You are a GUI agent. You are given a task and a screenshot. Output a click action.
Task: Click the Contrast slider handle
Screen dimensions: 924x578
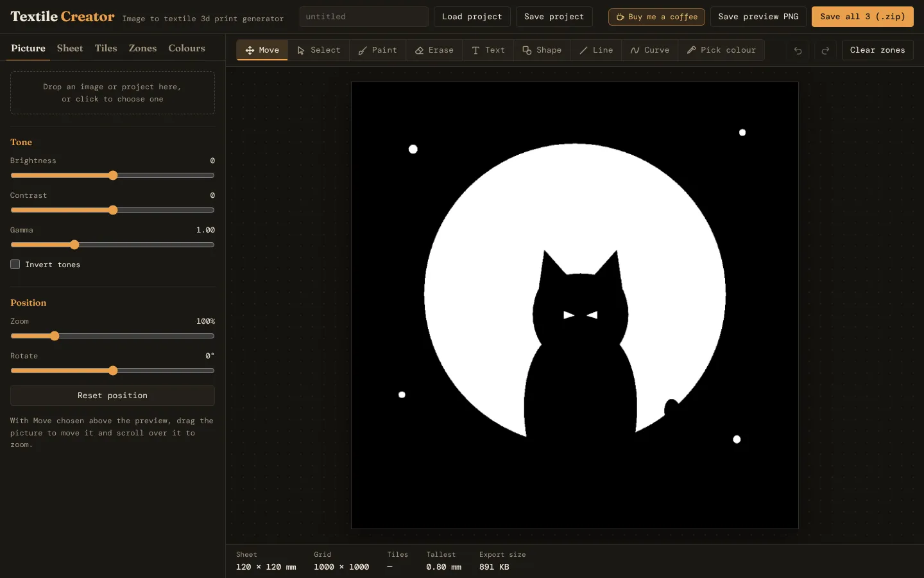113,210
